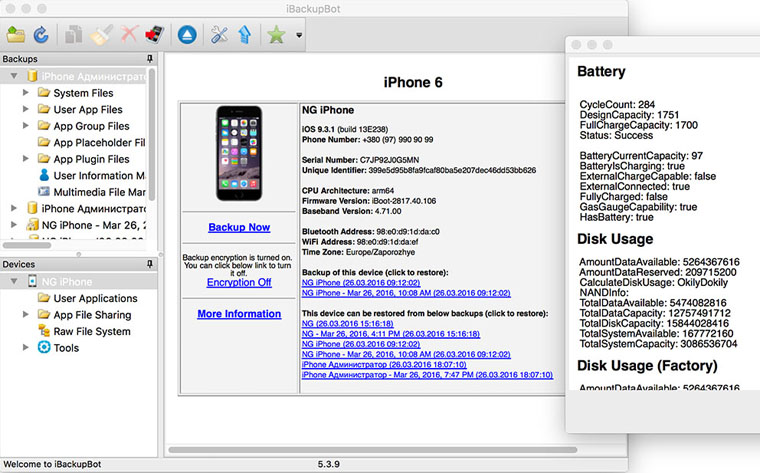
Task: Open iPhone Администратор (26.03.2016 18:07:10) link
Action: coord(384,364)
